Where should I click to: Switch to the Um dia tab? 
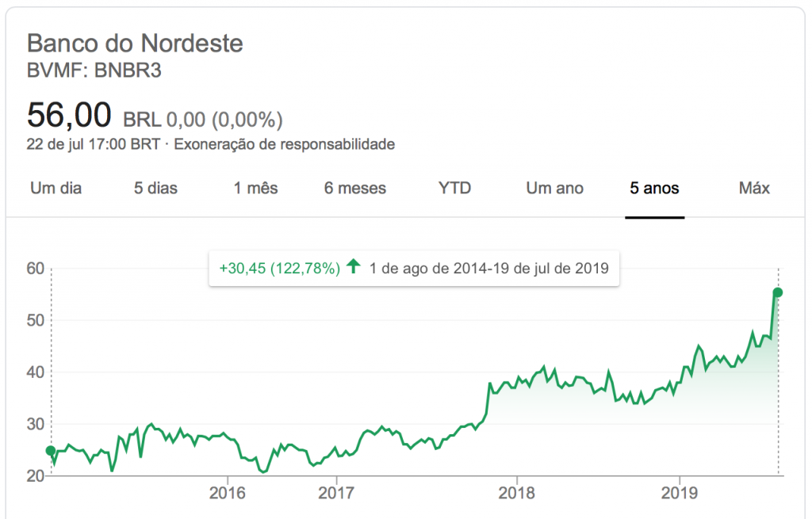56,189
